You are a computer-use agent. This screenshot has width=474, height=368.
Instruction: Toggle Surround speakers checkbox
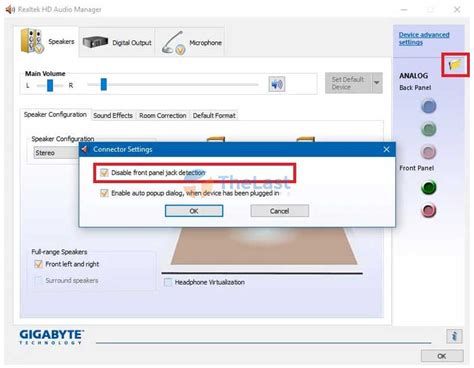point(39,280)
